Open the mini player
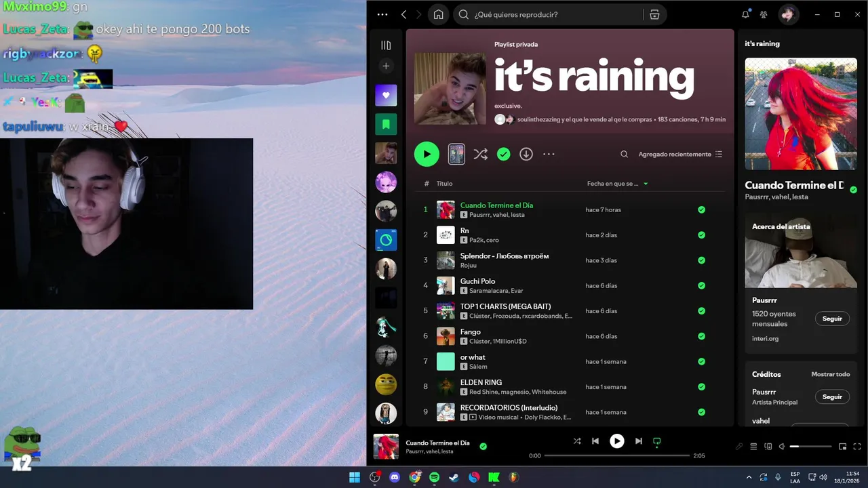The width and height of the screenshot is (868, 488). pos(843,447)
